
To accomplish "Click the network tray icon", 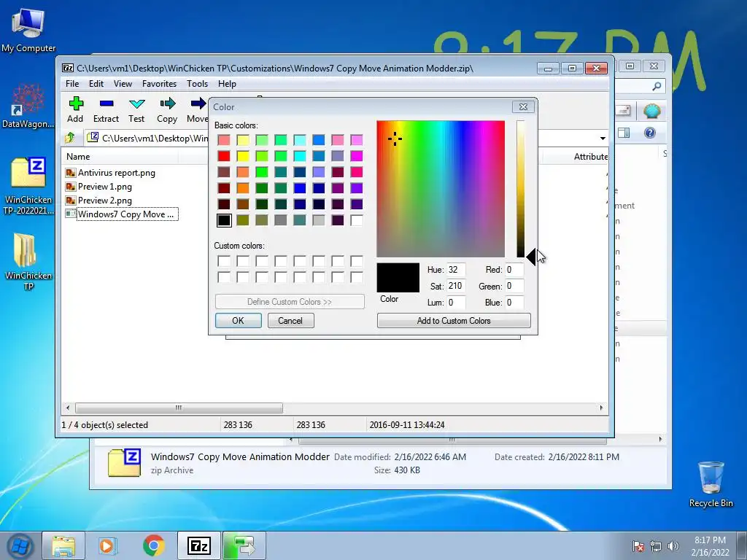I will point(656,546).
